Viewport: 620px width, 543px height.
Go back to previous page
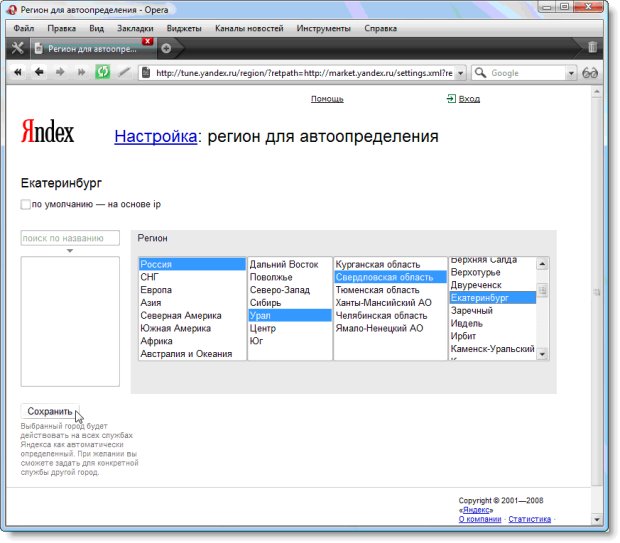[x=39, y=72]
